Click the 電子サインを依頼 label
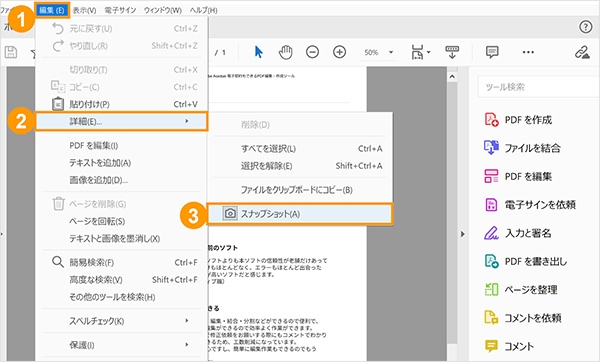 pyautogui.click(x=540, y=205)
